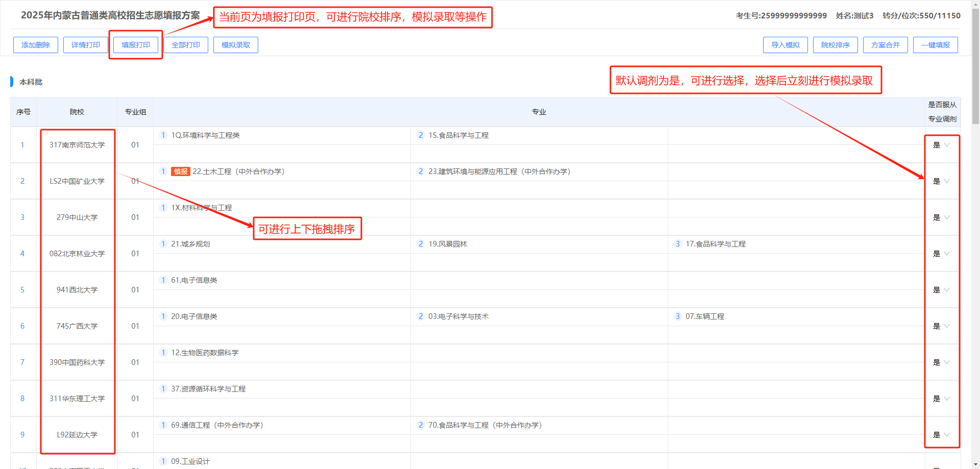The image size is (980, 469).
Task: Click 全部打印 to print all
Action: pyautogui.click(x=186, y=45)
